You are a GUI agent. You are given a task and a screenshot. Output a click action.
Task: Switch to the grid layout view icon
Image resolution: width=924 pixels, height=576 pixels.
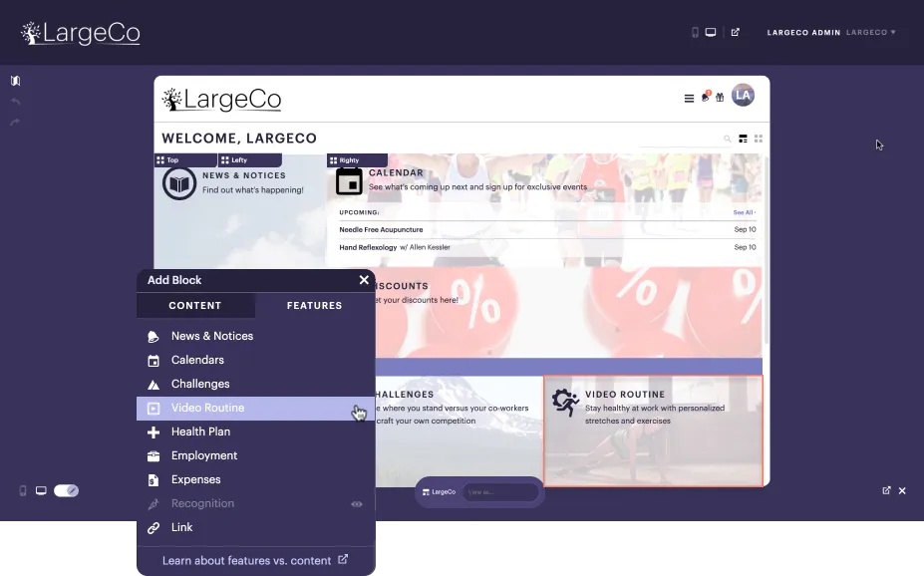[759, 139]
